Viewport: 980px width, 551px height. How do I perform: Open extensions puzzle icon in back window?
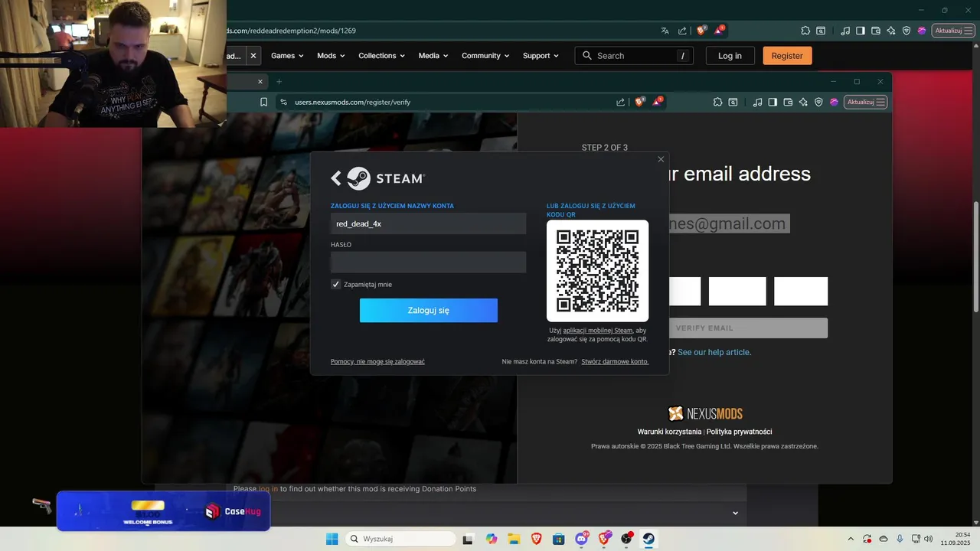tap(805, 31)
